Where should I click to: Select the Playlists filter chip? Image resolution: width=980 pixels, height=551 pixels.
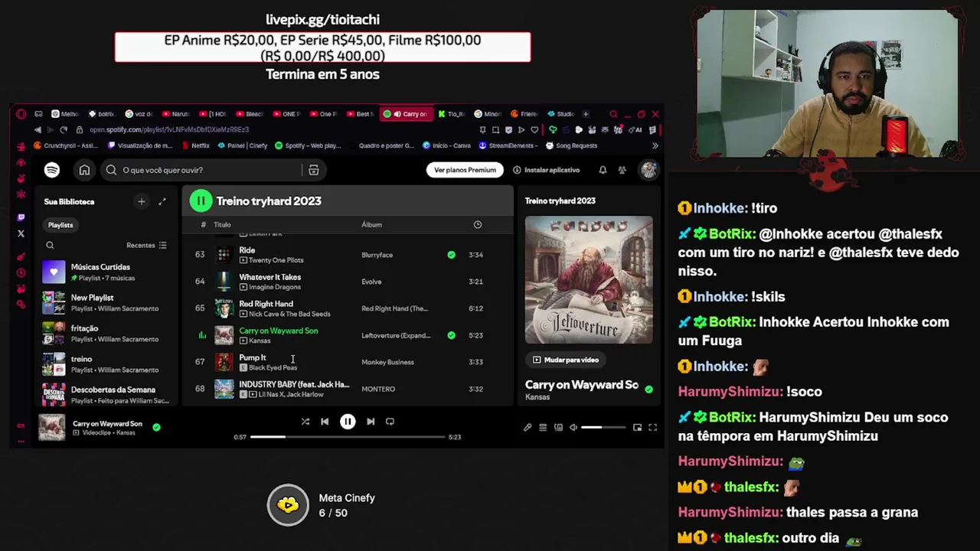(60, 225)
